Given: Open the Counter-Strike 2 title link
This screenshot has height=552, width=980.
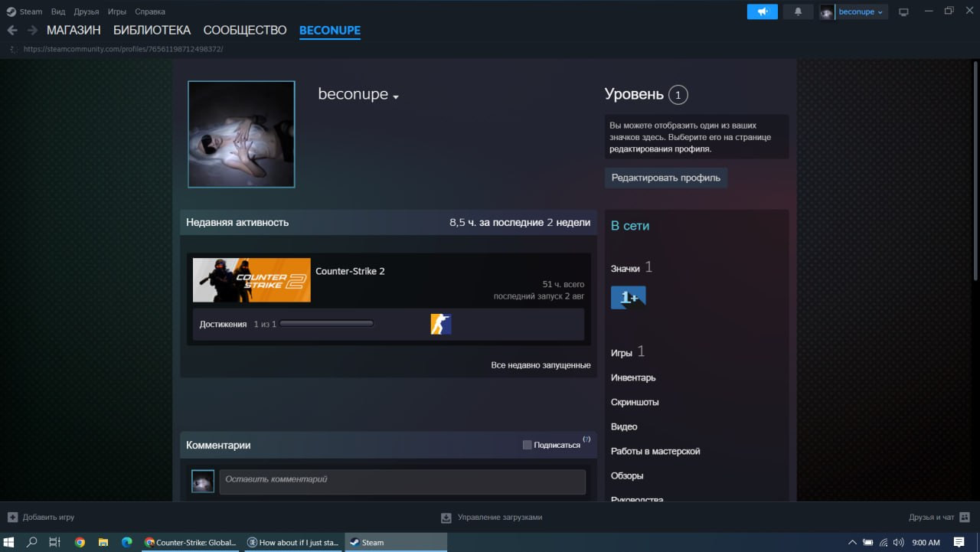Looking at the screenshot, I should click(350, 271).
